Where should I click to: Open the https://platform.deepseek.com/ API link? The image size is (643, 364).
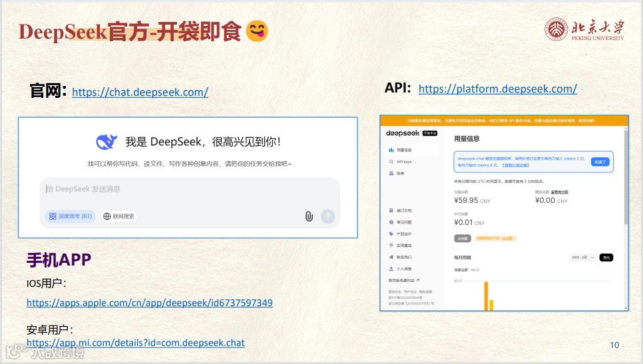497,89
